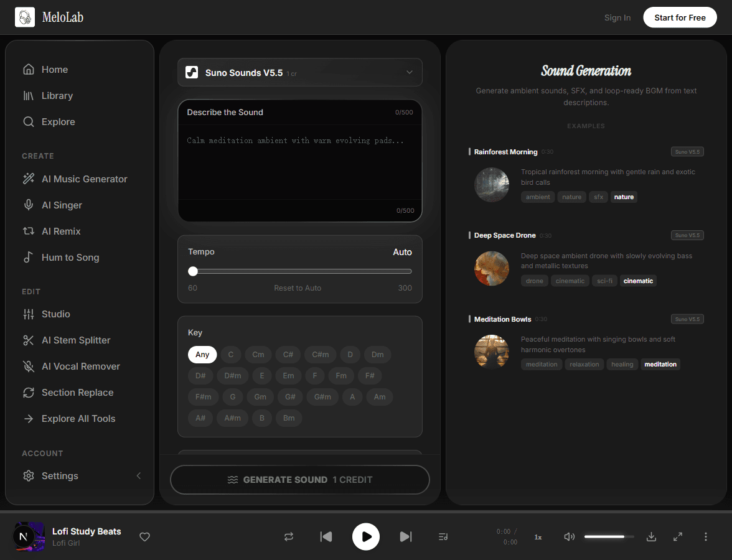Play the Deep Space Drone example thumbnail
Screen dimensions: 732x560
point(492,268)
